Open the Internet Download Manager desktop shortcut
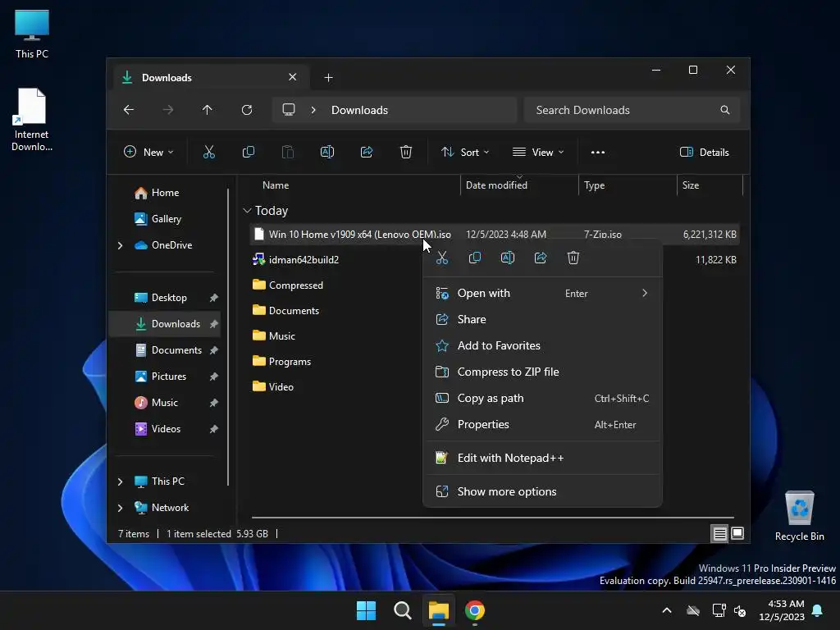This screenshot has height=630, width=840. (x=32, y=120)
